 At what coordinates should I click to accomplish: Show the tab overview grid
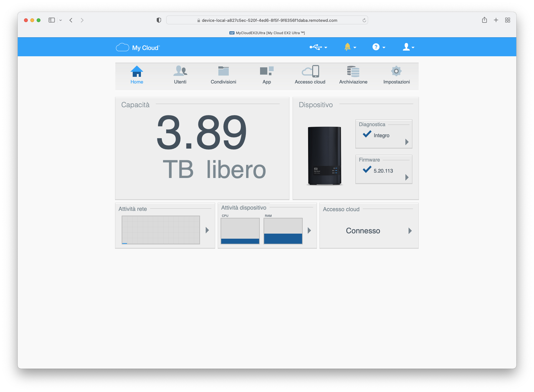508,20
